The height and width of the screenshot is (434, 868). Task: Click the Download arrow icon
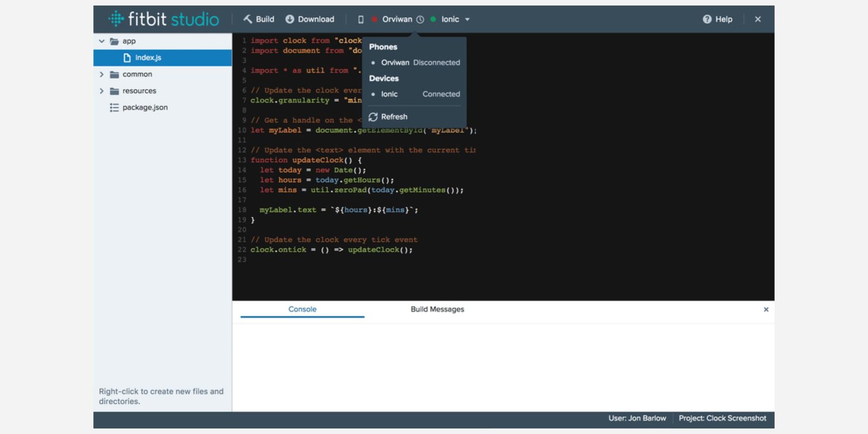coord(290,19)
